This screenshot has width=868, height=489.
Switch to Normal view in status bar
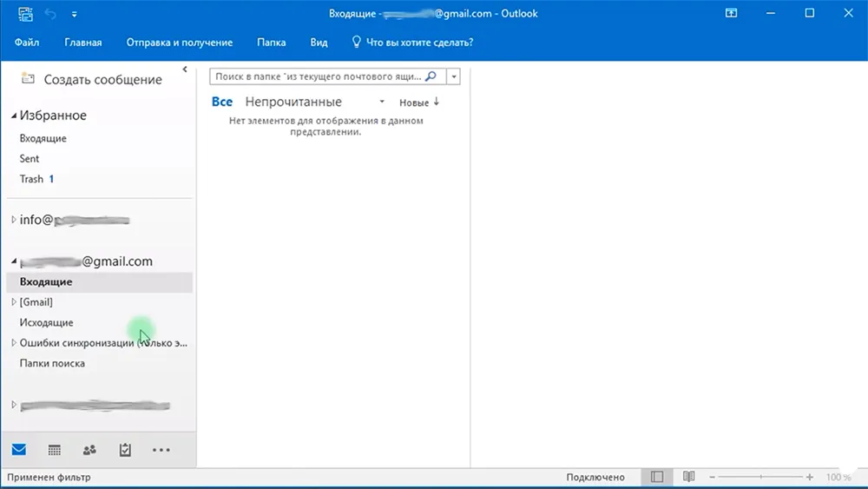coord(657,477)
